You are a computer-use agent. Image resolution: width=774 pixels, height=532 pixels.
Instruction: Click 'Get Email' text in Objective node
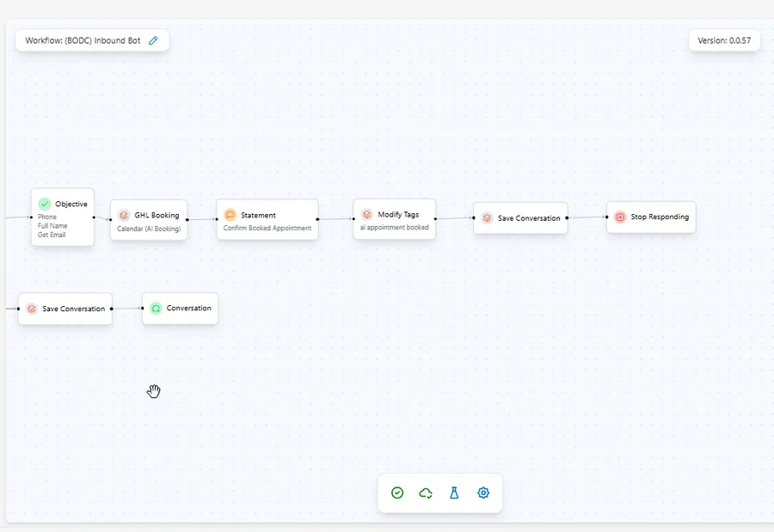tap(52, 235)
